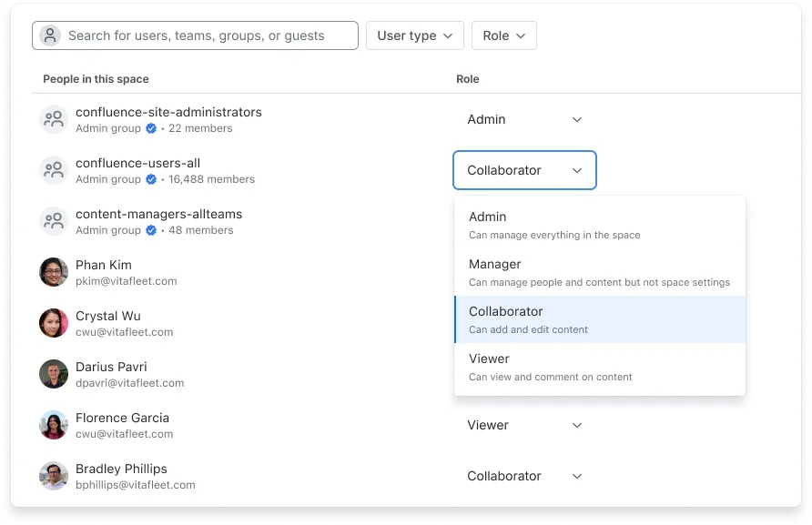812x525 pixels.
Task: Focus the search for users, teams, groups field
Action: point(195,35)
